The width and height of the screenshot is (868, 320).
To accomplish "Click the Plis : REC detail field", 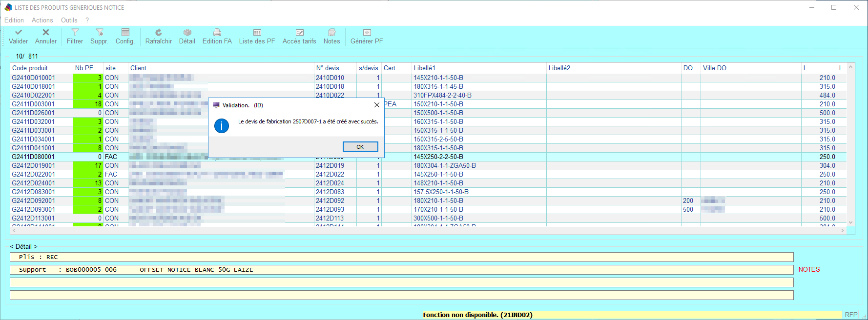I will coord(402,257).
